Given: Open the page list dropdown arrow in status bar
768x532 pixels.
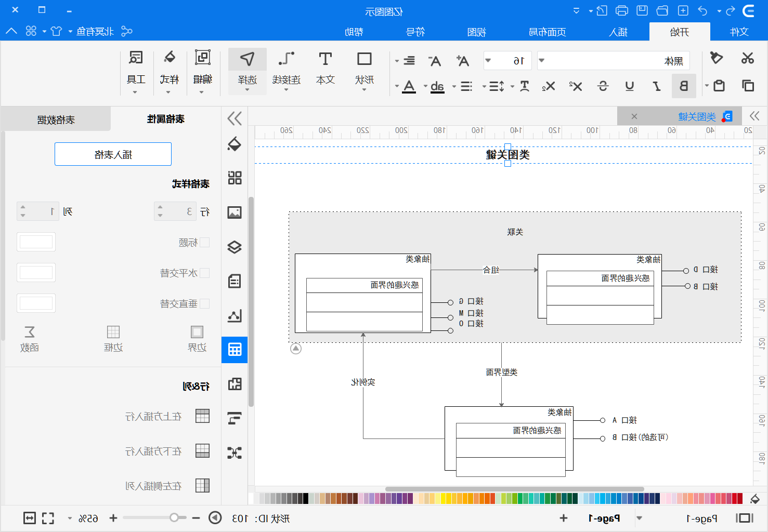Looking at the screenshot, I should 640,518.
